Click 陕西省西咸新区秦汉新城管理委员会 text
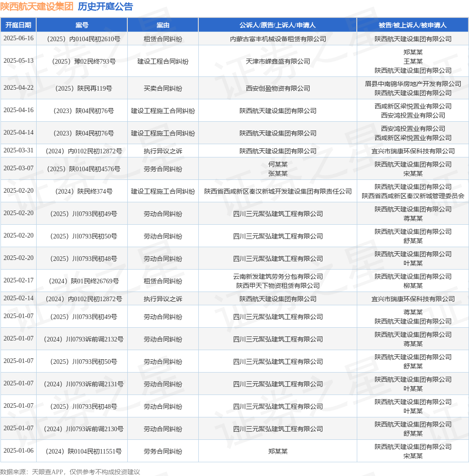The image size is (469, 476). (413, 196)
